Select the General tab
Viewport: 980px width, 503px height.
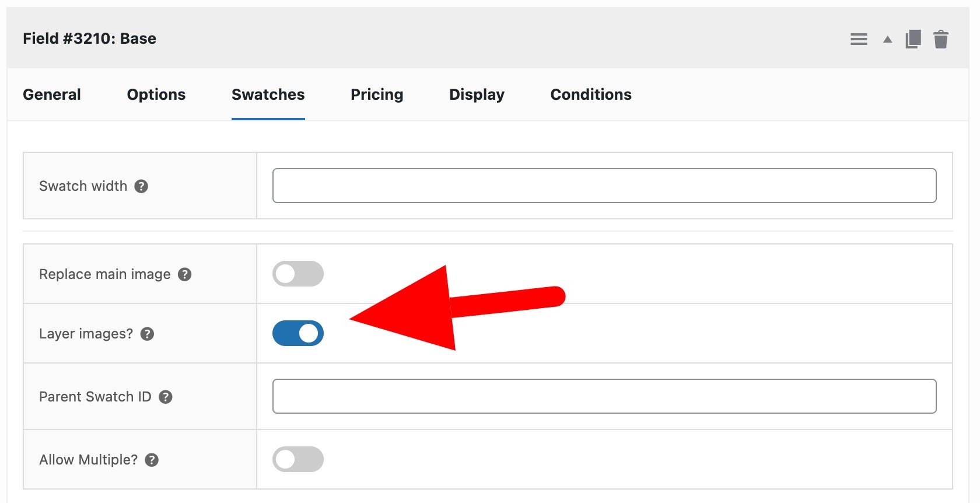click(51, 94)
